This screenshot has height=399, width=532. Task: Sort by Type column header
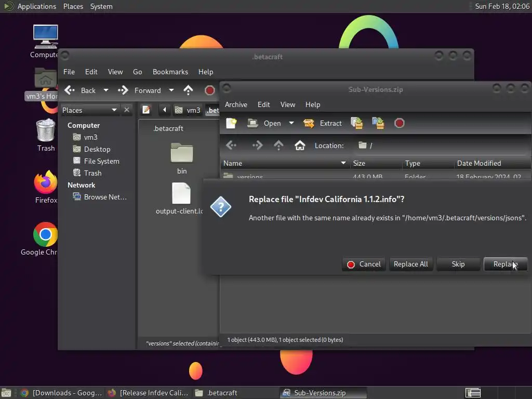[428, 163]
